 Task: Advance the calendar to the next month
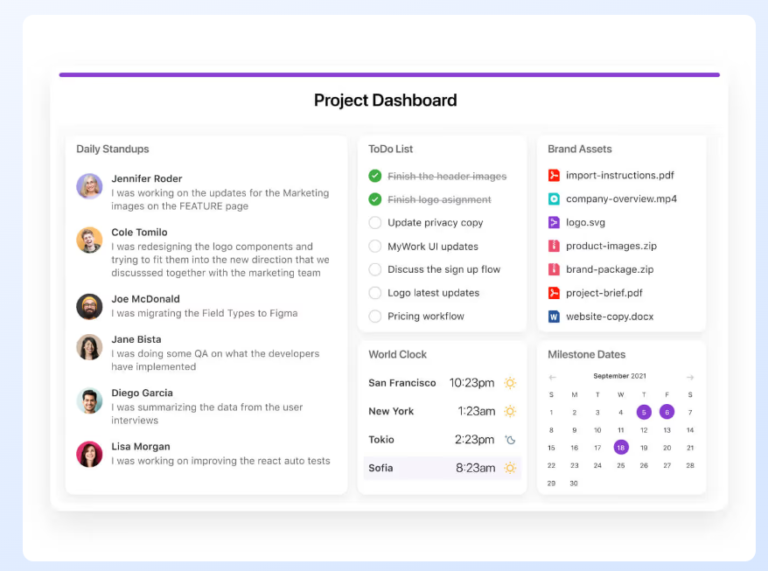[x=690, y=377]
